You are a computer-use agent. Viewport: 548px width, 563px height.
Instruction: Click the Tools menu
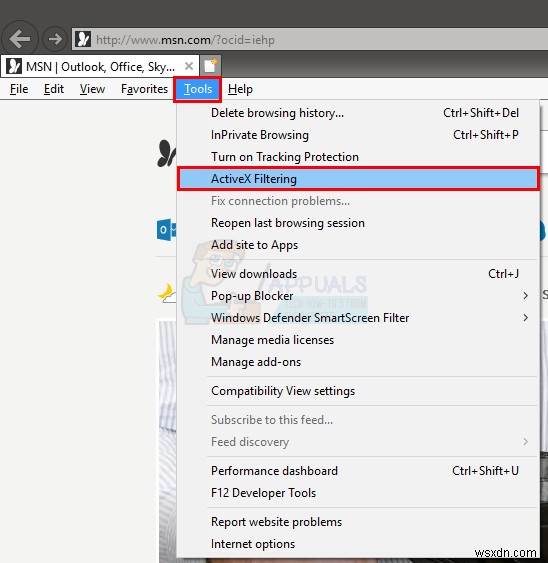click(198, 89)
